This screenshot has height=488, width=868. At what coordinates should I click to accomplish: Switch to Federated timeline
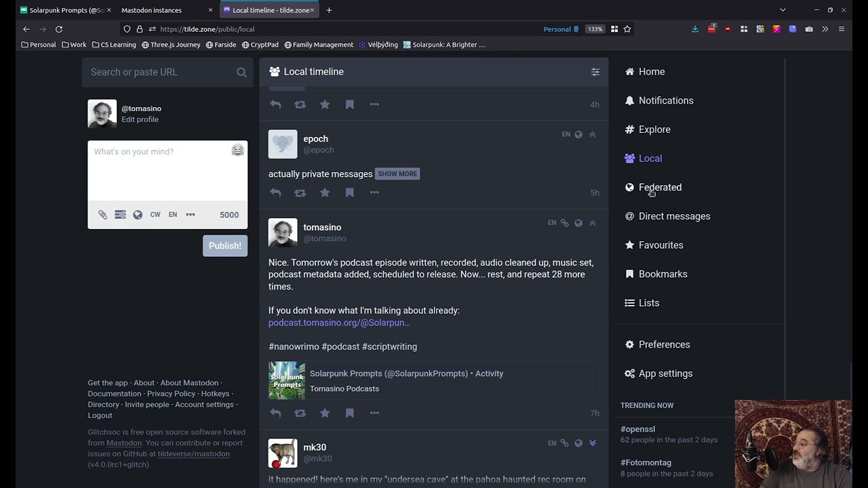(653, 187)
